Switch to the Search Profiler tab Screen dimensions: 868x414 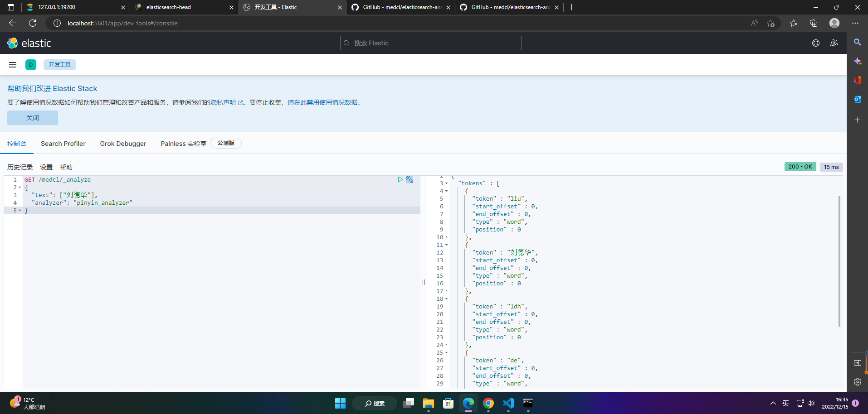[63, 144]
